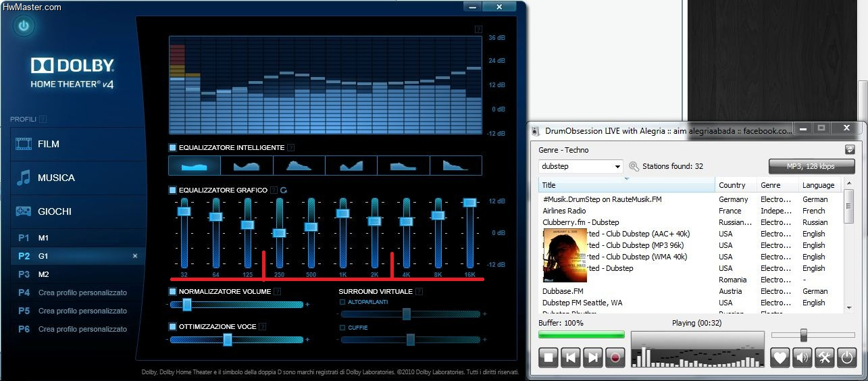Create custom profile in slot P4

[78, 293]
